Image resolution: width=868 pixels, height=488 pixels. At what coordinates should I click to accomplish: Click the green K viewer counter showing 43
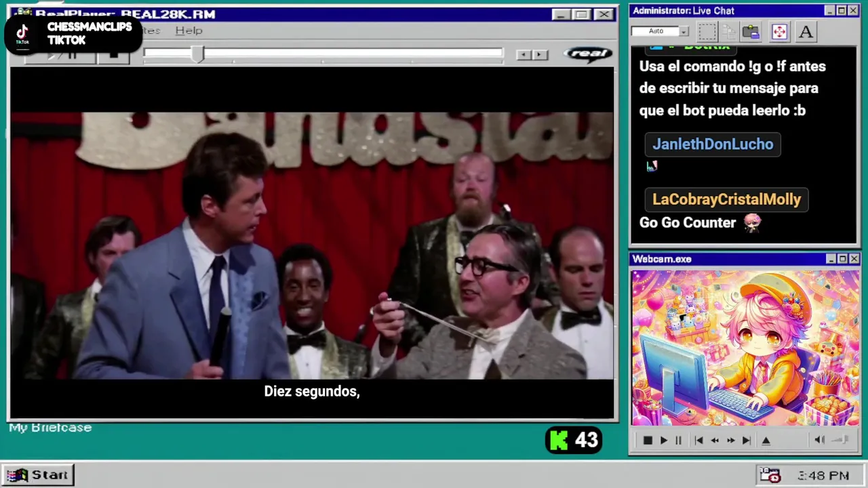point(574,441)
